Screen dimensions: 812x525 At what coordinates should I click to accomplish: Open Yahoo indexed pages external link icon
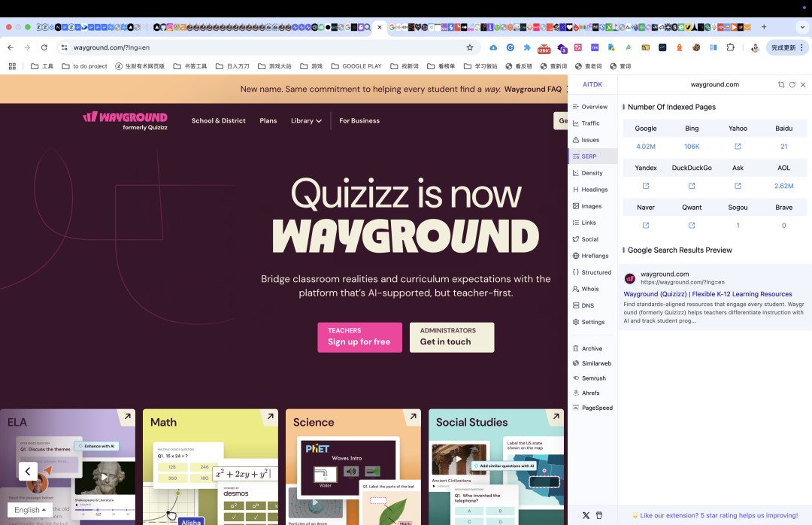738,147
